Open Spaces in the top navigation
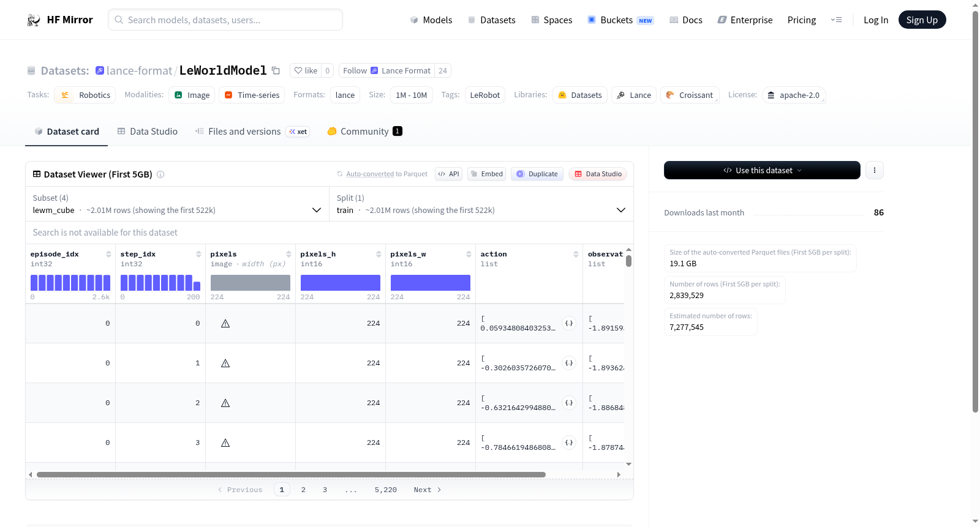Screen dimensions: 980x527 click(552, 20)
